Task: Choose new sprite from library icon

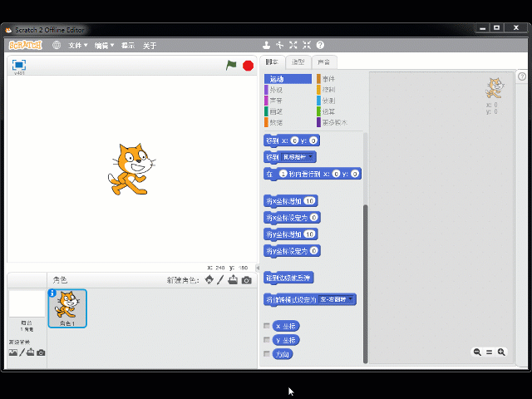Action: (x=209, y=280)
